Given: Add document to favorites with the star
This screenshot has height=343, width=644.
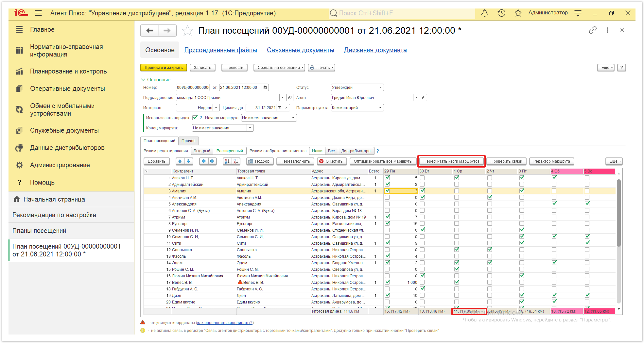Looking at the screenshot, I should point(187,31).
